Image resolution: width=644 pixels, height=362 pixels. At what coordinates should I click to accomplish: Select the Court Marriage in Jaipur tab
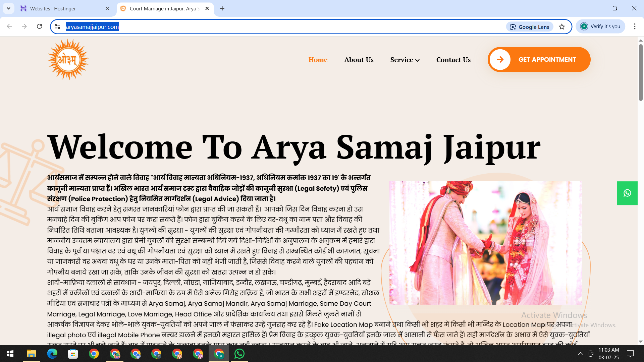point(164,8)
